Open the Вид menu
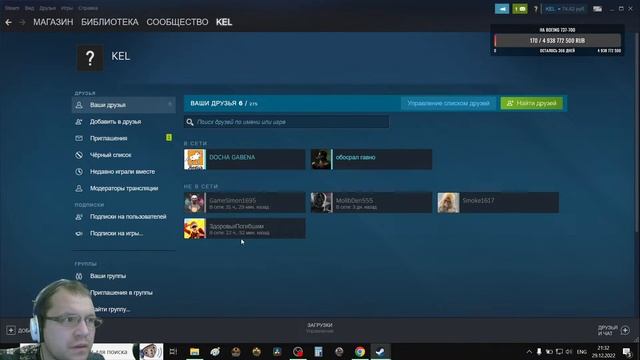This screenshot has width=640, height=360. (29, 8)
